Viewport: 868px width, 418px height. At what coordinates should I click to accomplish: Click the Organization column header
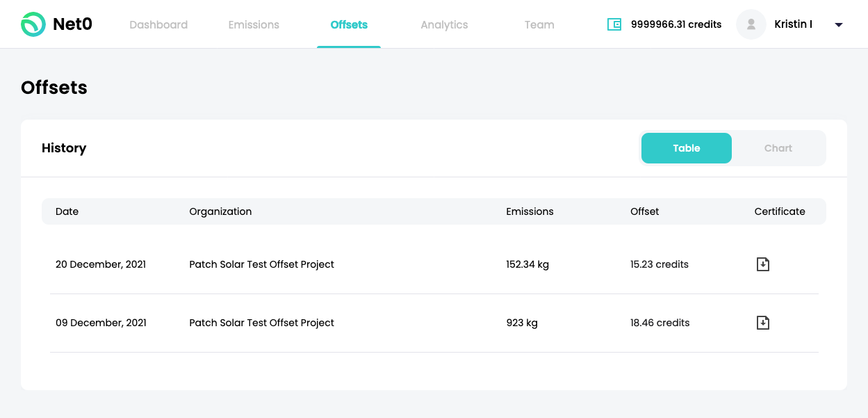(220, 211)
